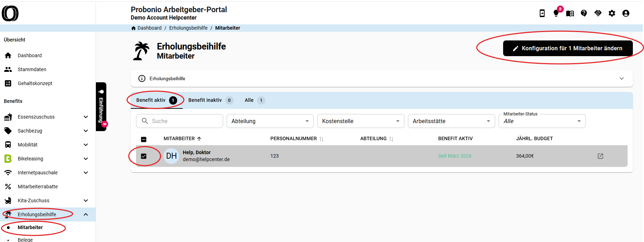This screenshot has height=242, width=644.
Task: Click the Essenszuschuss food icon
Action: (x=8, y=117)
